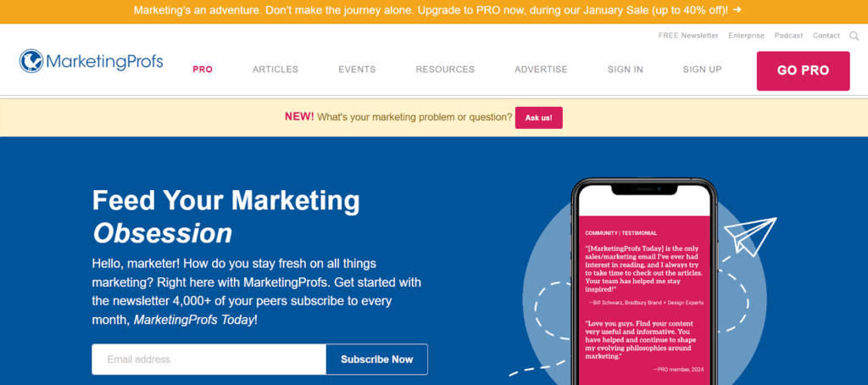Focus the Email address field
This screenshot has height=385, width=868.
pyautogui.click(x=209, y=360)
